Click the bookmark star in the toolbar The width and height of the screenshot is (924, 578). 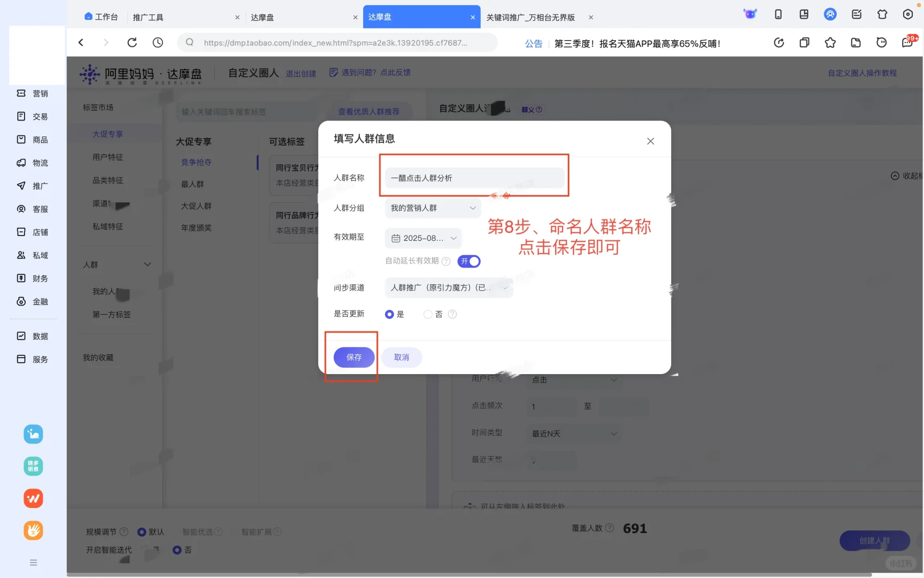coord(830,42)
